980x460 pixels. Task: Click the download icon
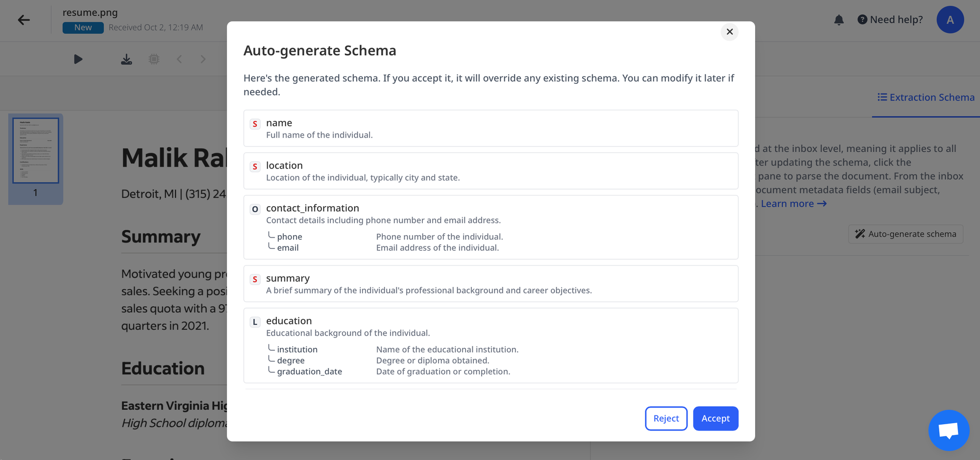point(126,59)
